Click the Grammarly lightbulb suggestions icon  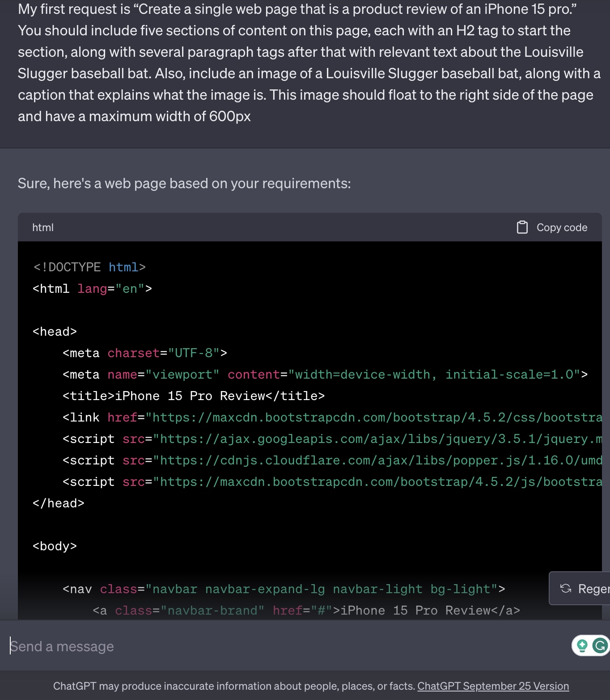(x=582, y=645)
